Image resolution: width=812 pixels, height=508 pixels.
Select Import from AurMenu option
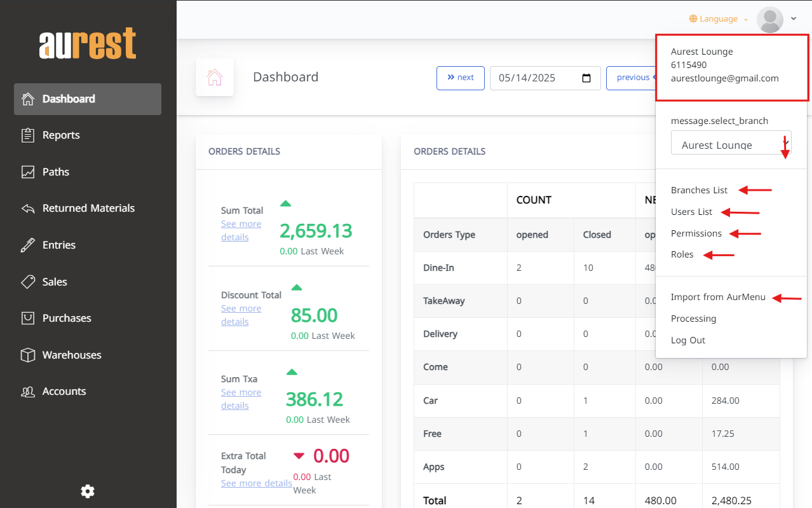coord(718,297)
